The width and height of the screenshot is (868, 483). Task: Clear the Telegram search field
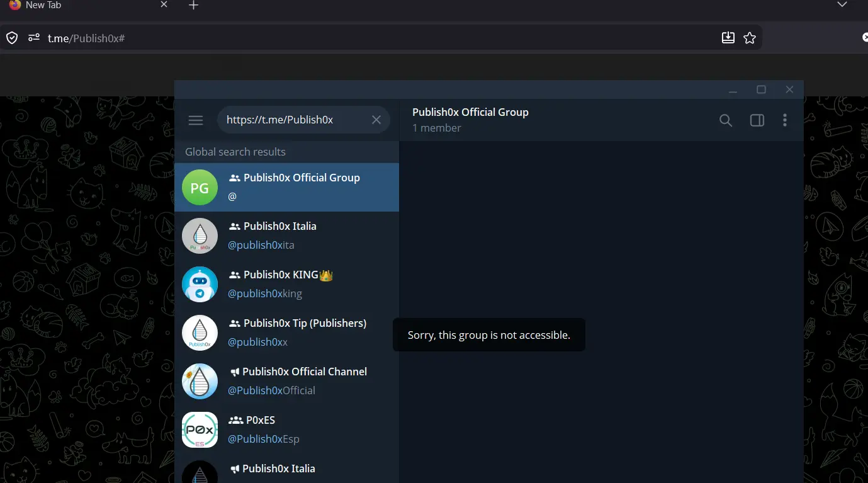coord(376,120)
